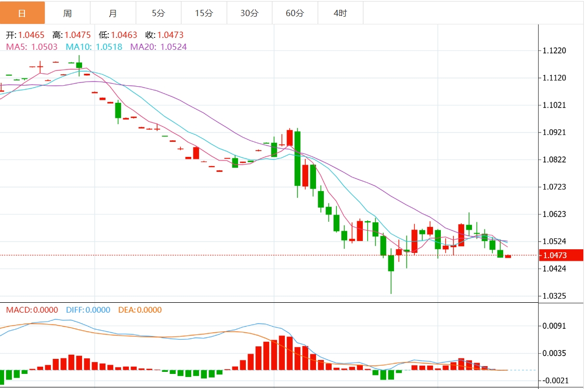Click the 1.0623 price axis label

pyautogui.click(x=554, y=214)
